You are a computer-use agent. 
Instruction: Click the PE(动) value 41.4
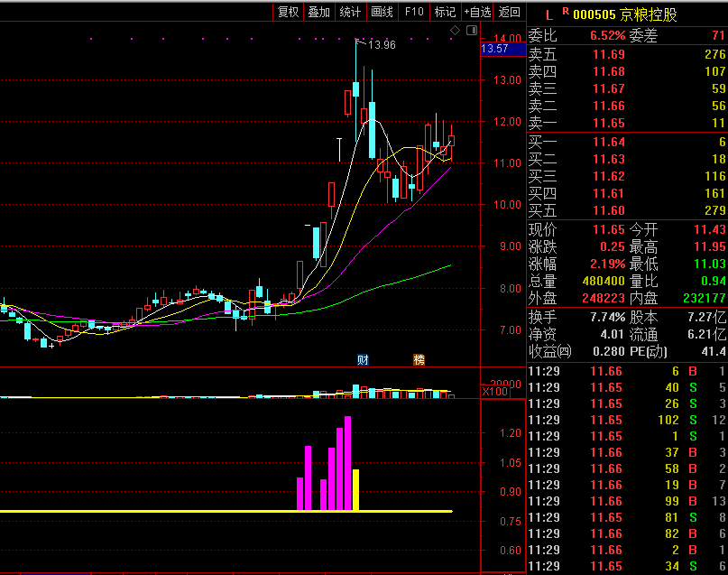(x=714, y=352)
